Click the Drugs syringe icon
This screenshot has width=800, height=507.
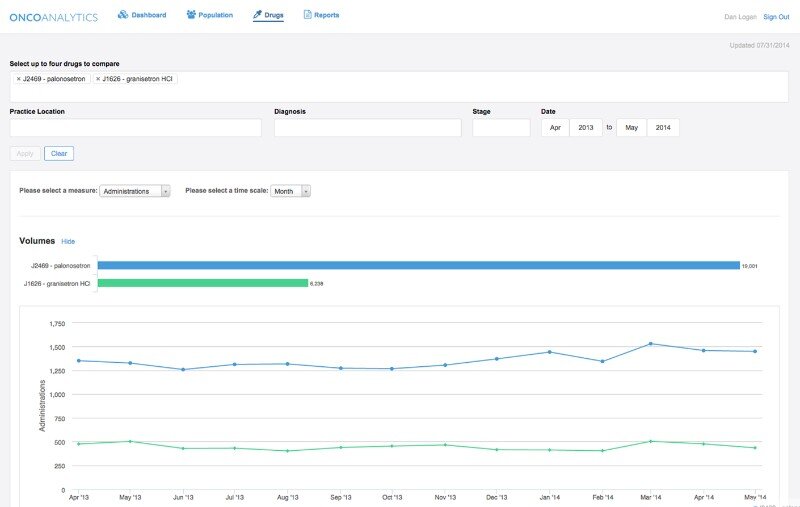coord(258,15)
